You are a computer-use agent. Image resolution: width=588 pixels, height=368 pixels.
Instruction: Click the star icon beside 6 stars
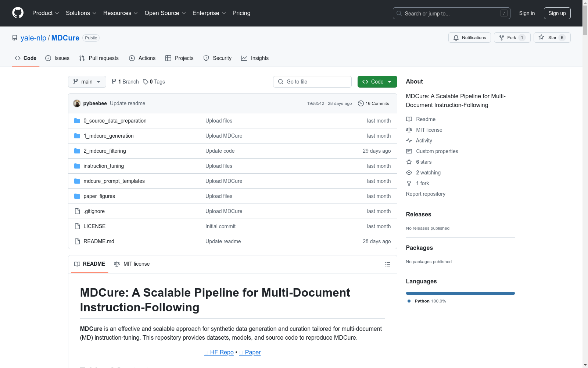tap(409, 162)
